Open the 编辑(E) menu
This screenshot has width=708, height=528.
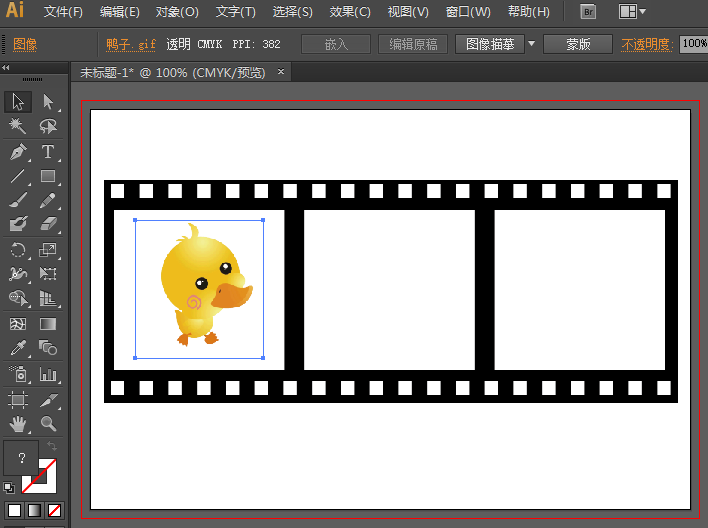[x=120, y=12]
